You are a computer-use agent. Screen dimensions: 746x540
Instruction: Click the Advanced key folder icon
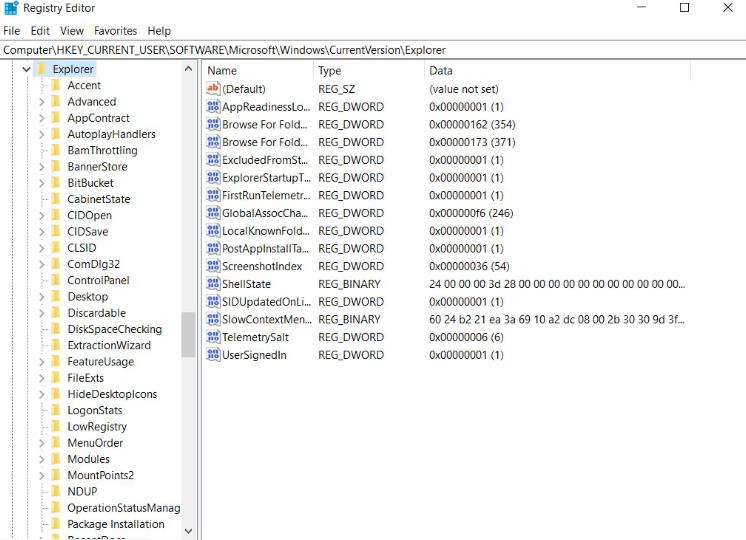tap(56, 101)
